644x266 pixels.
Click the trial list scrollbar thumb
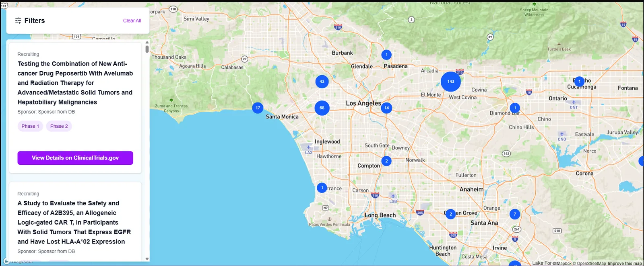coord(147,49)
